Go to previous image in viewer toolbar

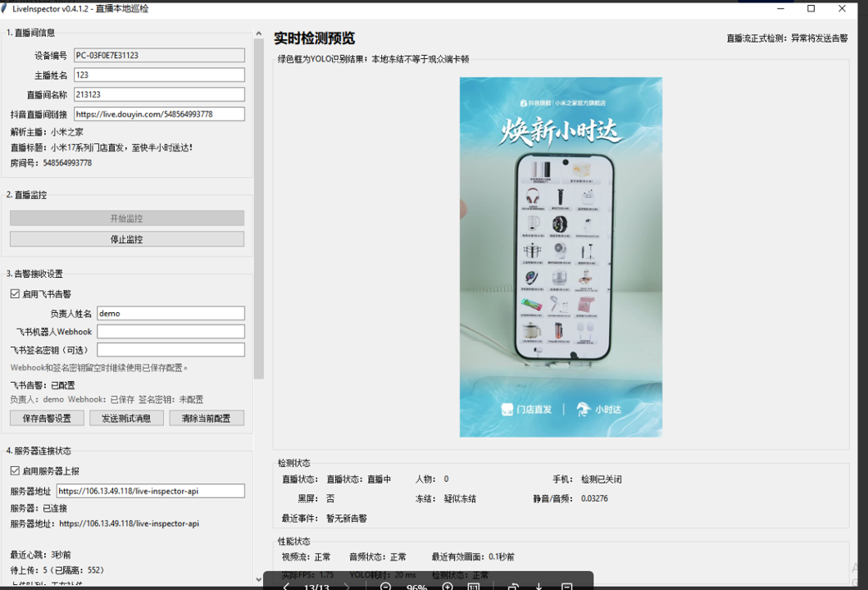tap(286, 586)
